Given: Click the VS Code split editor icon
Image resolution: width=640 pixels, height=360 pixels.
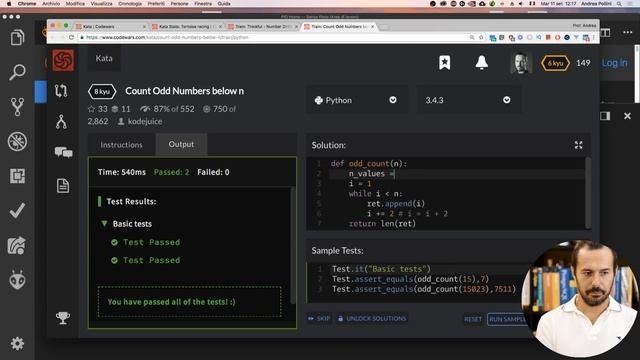Looking at the screenshot, I should pos(605,32).
